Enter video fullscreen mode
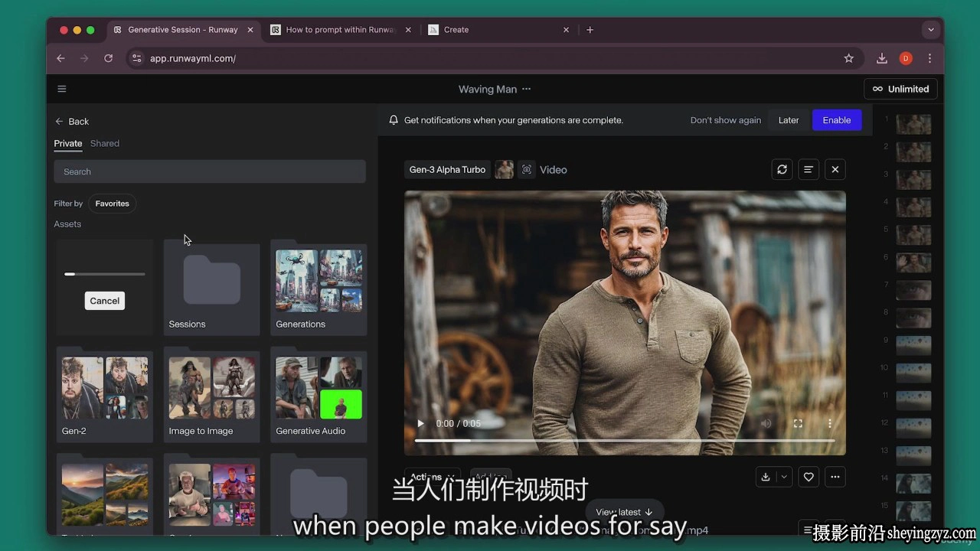 [x=798, y=423]
